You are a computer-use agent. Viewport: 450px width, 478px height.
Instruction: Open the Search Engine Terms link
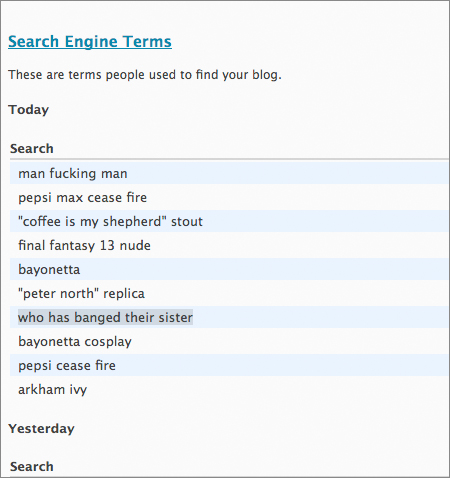tap(90, 42)
